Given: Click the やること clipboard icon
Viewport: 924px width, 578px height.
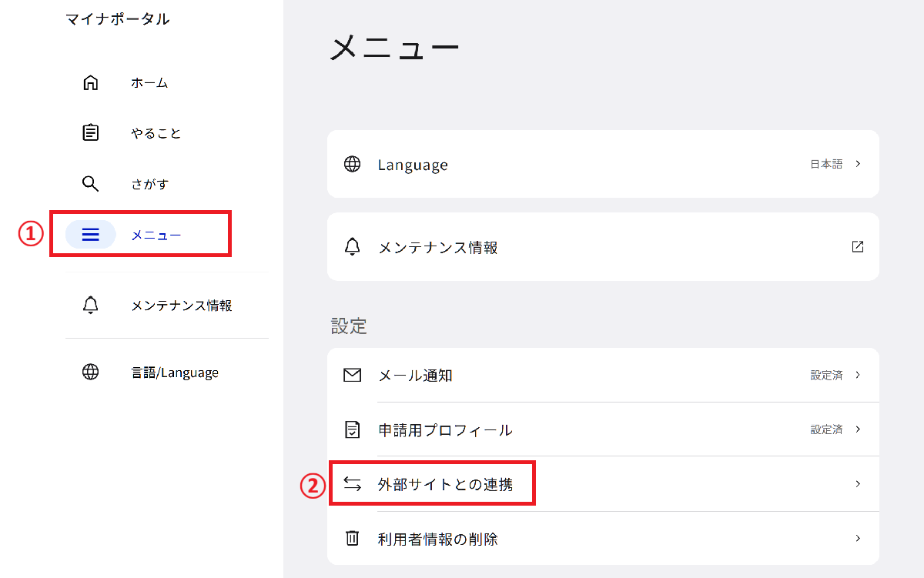Looking at the screenshot, I should [91, 133].
